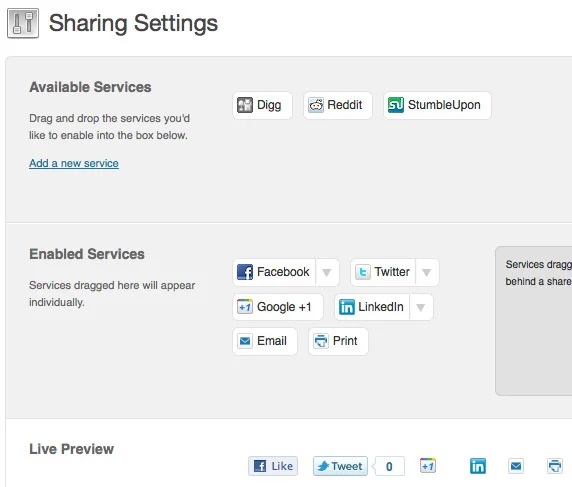Image resolution: width=572 pixels, height=487 pixels.
Task: Click the Email envelope icon in Enabled Services
Action: click(x=245, y=341)
